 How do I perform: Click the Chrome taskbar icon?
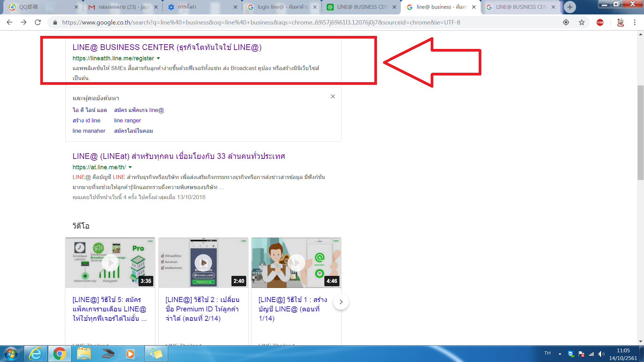(x=59, y=354)
